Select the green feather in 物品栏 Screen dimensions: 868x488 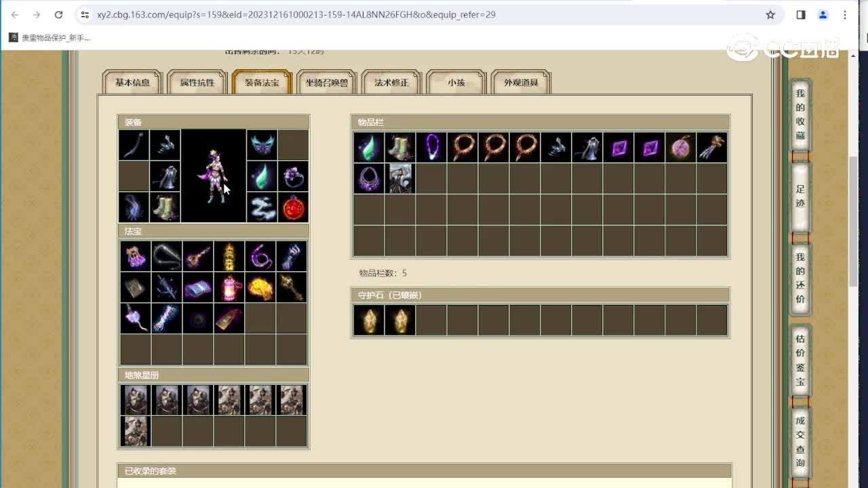(x=369, y=147)
